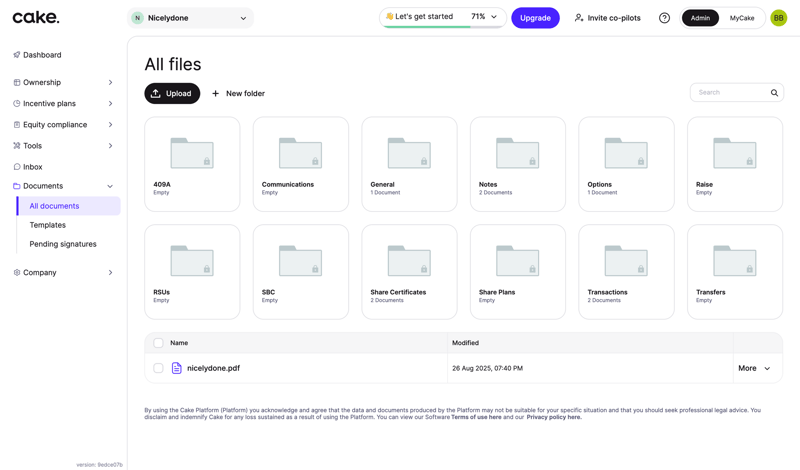
Task: Switch to MyCake mode
Action: pyautogui.click(x=742, y=18)
